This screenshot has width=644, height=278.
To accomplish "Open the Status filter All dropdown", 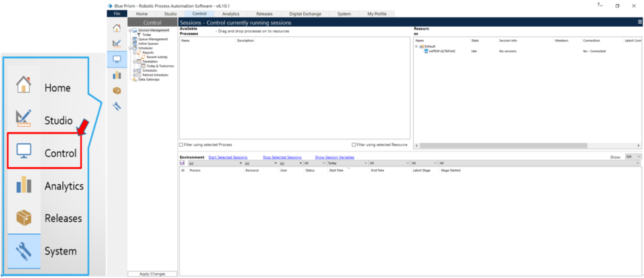I will coord(314,163).
